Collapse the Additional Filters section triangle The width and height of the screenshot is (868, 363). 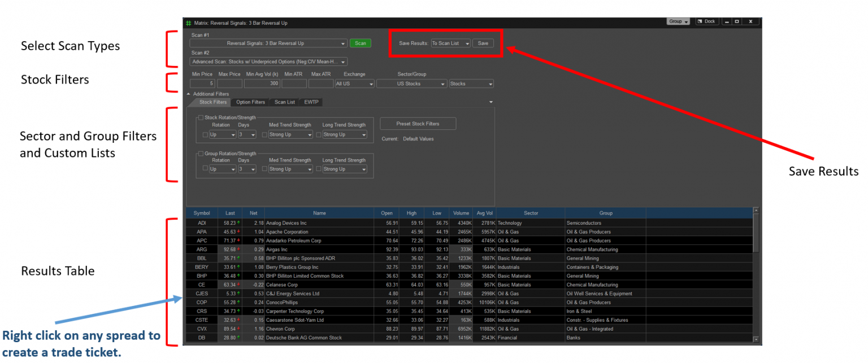coord(189,94)
